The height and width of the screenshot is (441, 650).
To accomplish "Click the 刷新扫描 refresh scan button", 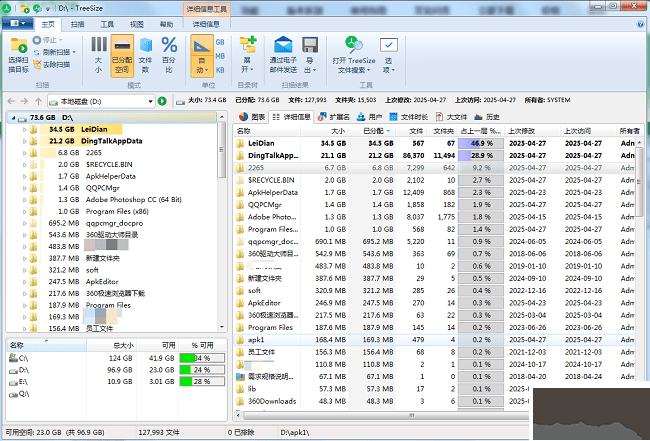I will pos(54,52).
